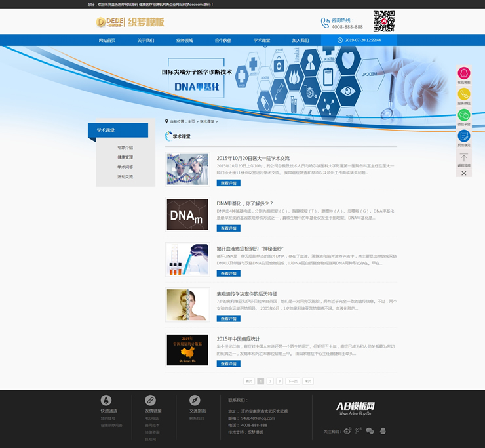Viewport: 485px width, 448px height.
Task: Click 查看详情 under DNA甲基化 article
Action: pyautogui.click(x=228, y=228)
